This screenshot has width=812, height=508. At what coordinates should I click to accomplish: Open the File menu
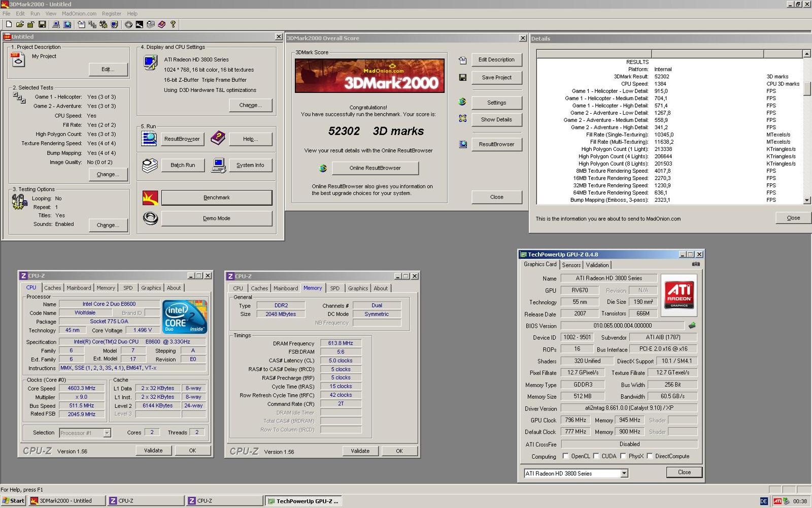(6, 14)
